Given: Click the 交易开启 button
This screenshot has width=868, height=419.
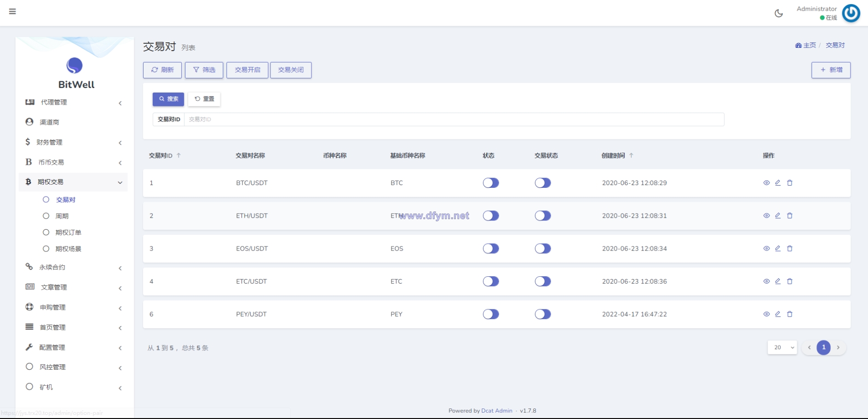Looking at the screenshot, I should (x=247, y=70).
